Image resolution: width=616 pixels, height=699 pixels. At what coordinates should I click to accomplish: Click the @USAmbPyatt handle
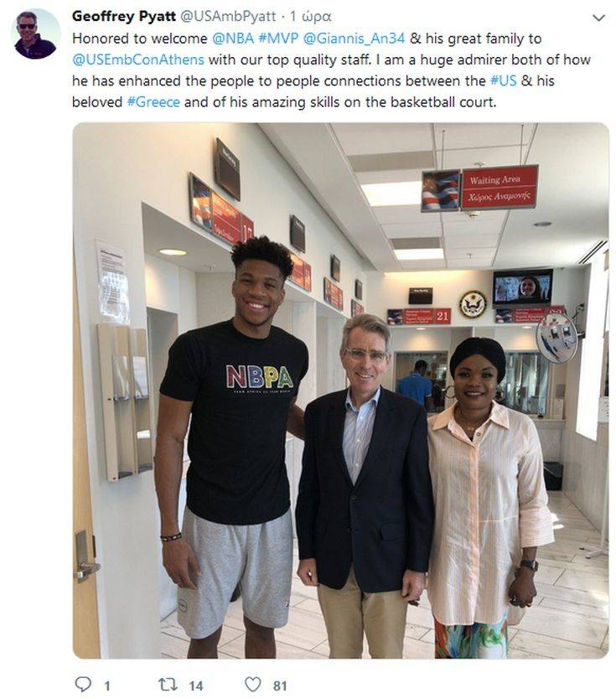click(228, 17)
